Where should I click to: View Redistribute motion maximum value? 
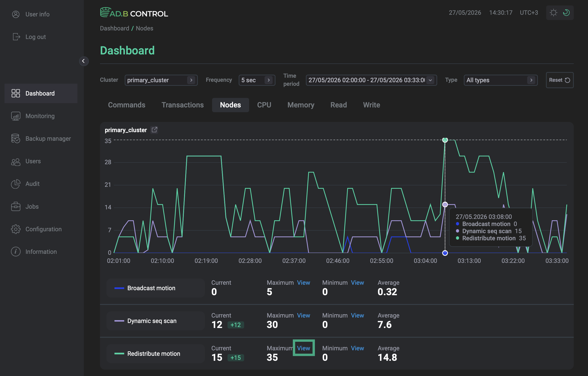[x=303, y=348]
